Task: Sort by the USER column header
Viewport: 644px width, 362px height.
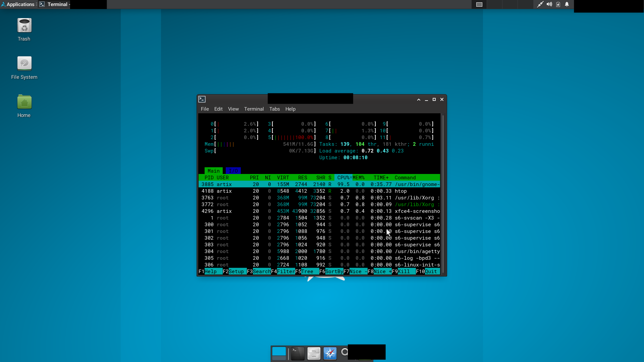Action: pyautogui.click(x=223, y=178)
